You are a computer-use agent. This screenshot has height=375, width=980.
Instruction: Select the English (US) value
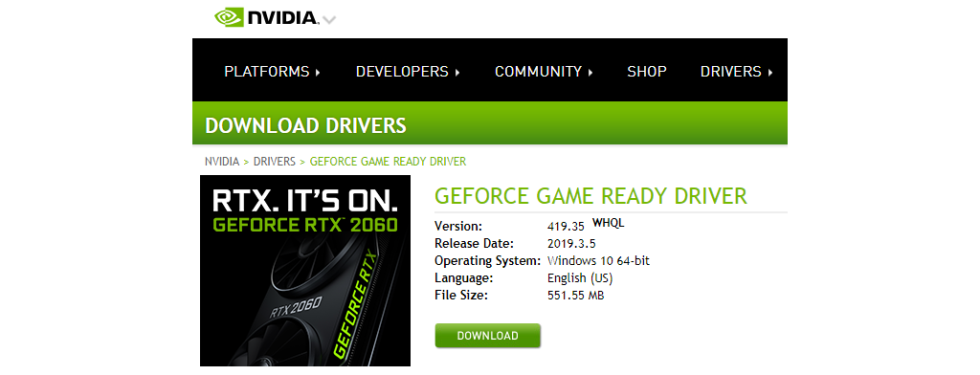point(580,278)
